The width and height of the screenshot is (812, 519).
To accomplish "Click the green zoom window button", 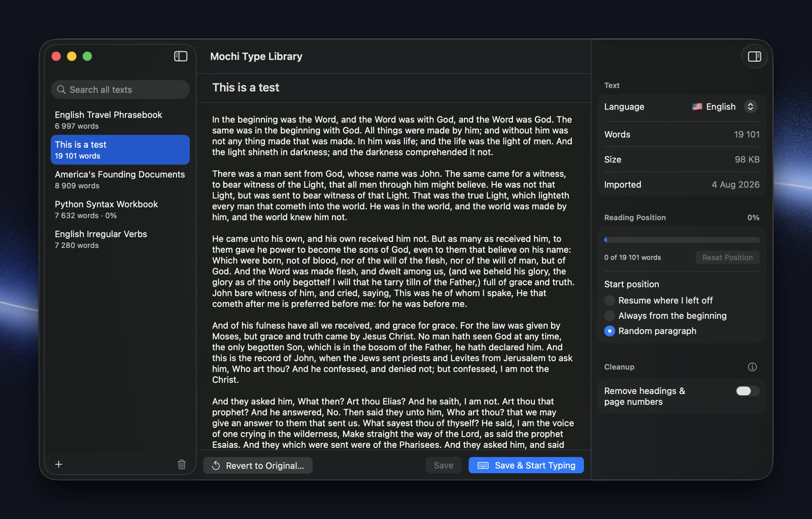I will (87, 56).
